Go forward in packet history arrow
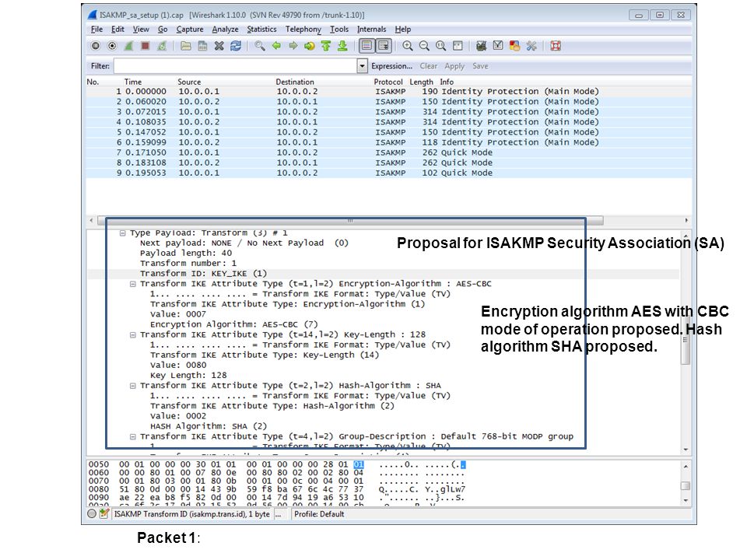Viewport: 747px width, 560px height. click(293, 46)
